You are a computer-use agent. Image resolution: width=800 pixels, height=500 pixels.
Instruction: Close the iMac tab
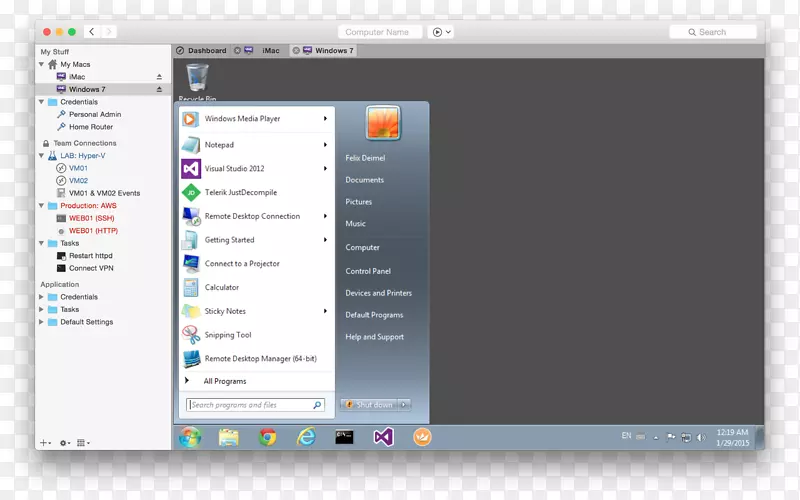237,51
